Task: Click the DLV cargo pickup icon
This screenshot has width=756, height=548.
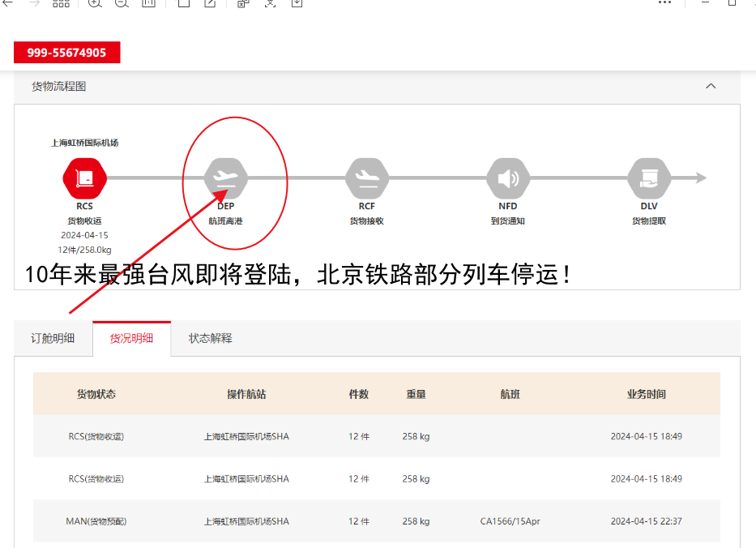Action: click(649, 178)
